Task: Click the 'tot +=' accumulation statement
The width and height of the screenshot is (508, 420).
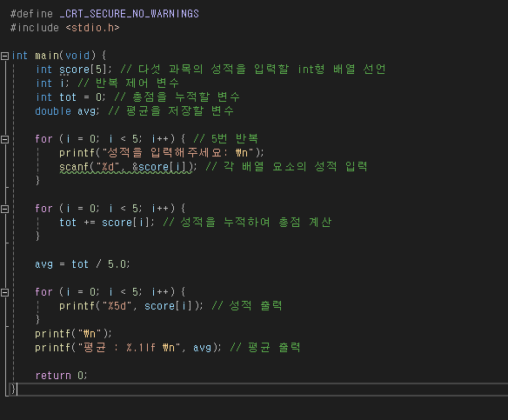Action: coord(107,223)
